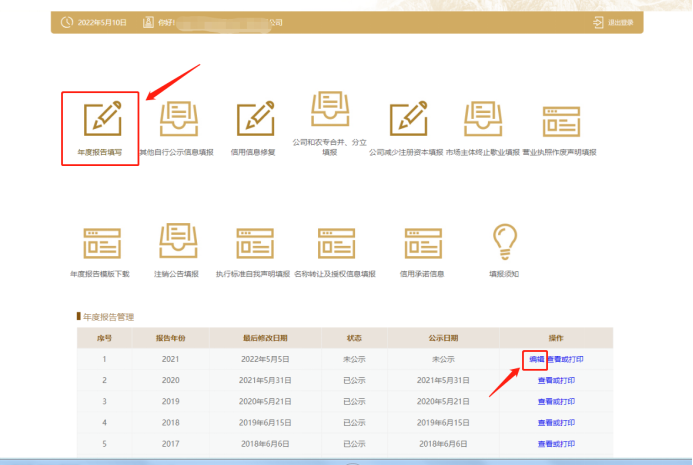
Task: Open the 注销公告填报 icon
Action: 178,240
